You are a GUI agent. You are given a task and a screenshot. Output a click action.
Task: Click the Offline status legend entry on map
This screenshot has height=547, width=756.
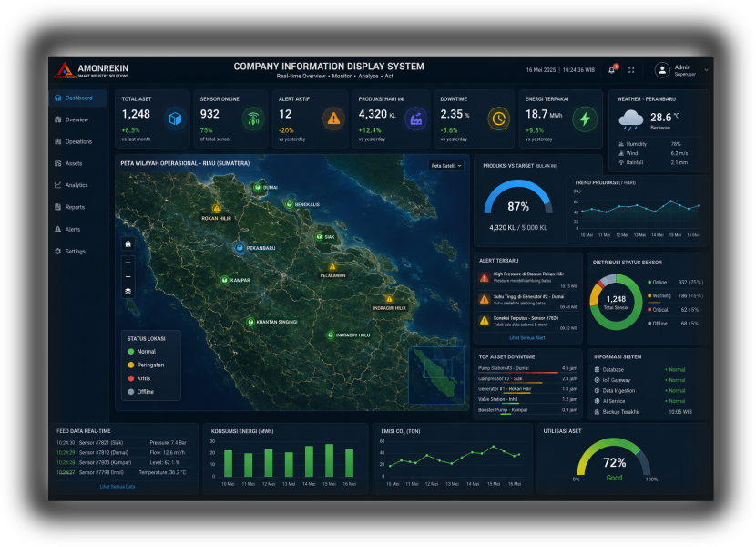(x=141, y=393)
